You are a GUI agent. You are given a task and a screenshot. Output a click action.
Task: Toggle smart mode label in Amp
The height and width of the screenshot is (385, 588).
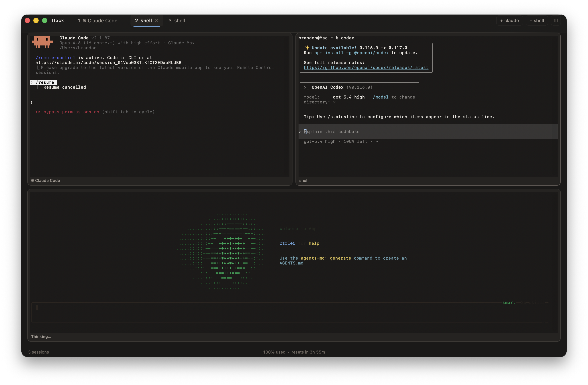pyautogui.click(x=509, y=302)
